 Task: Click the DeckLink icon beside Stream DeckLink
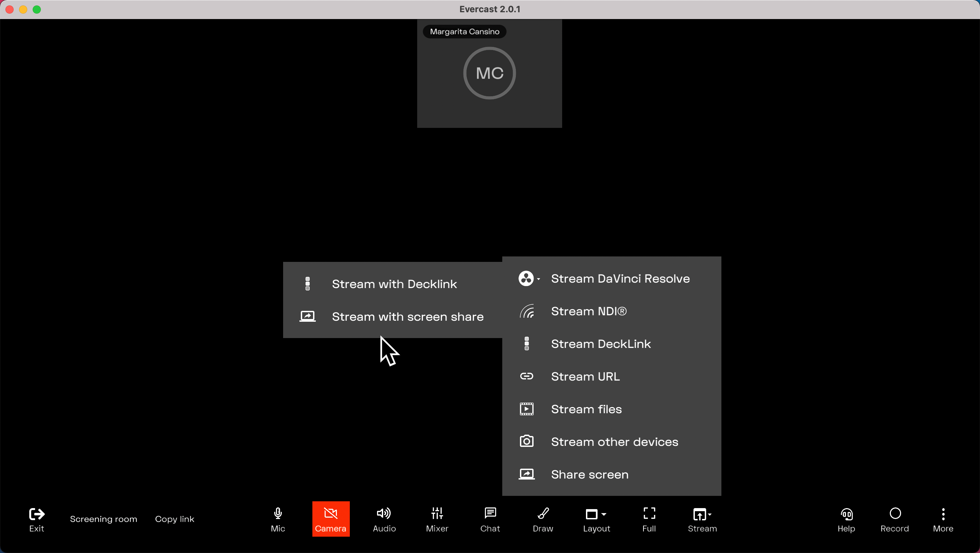pos(526,344)
